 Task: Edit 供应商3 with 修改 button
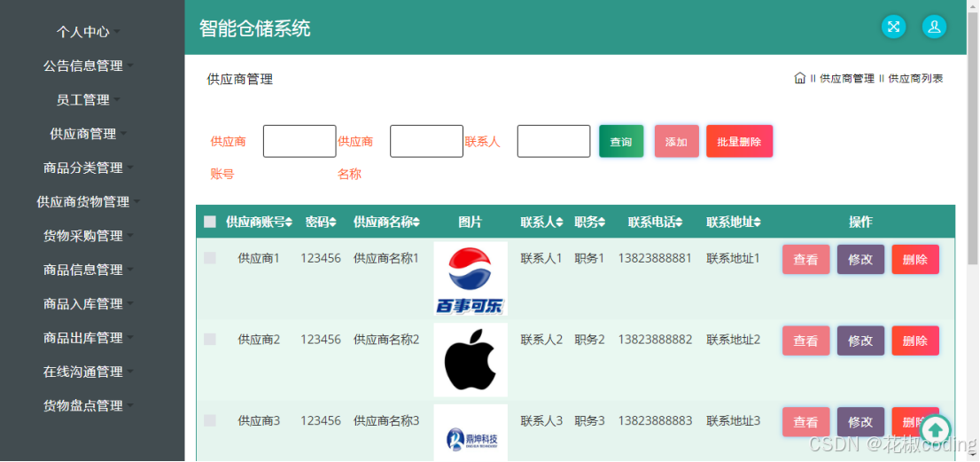[860, 422]
